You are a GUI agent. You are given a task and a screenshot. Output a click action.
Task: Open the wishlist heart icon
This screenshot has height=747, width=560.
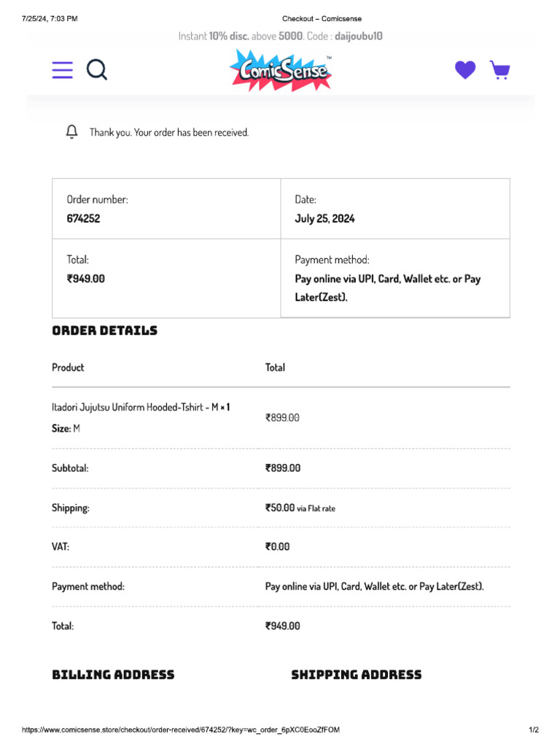[x=465, y=70]
